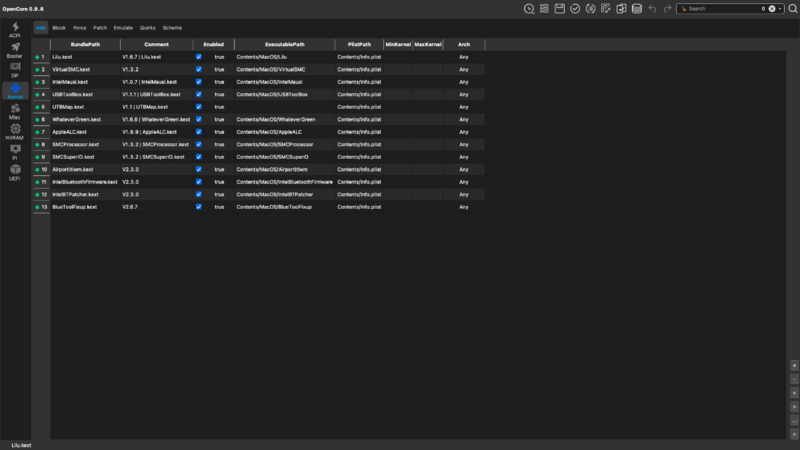
Task: Toggle Enabled checkbox for AirportItlwm.kext
Action: 198,169
